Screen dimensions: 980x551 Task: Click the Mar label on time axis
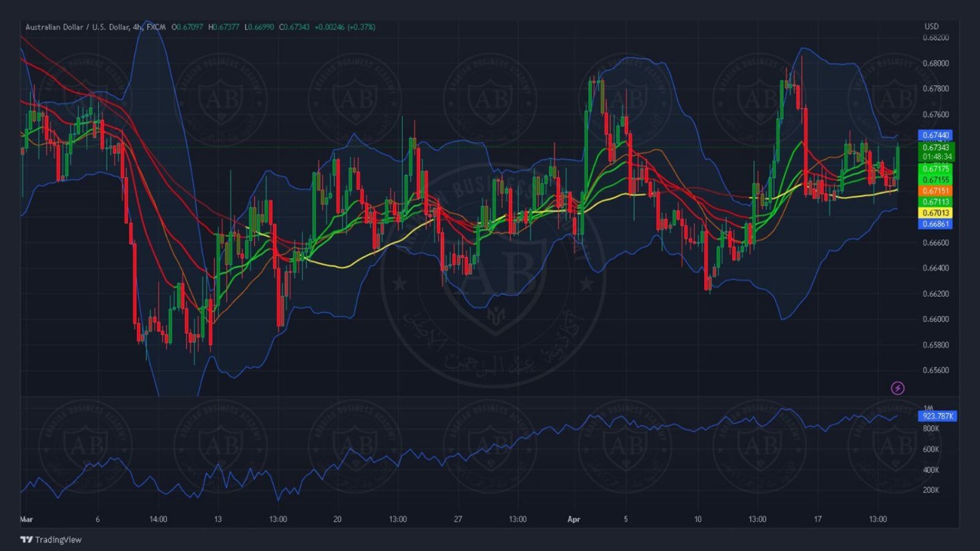(27, 520)
